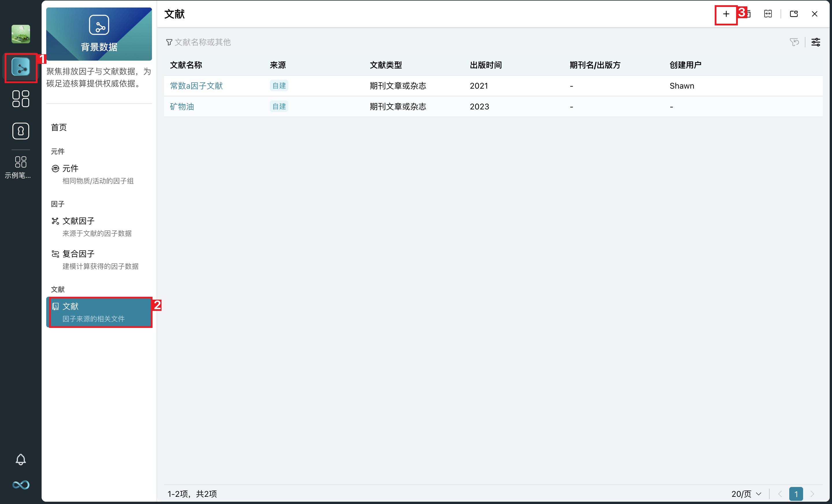The image size is (832, 504).
Task: Click the plus icon to add literature
Action: (726, 14)
